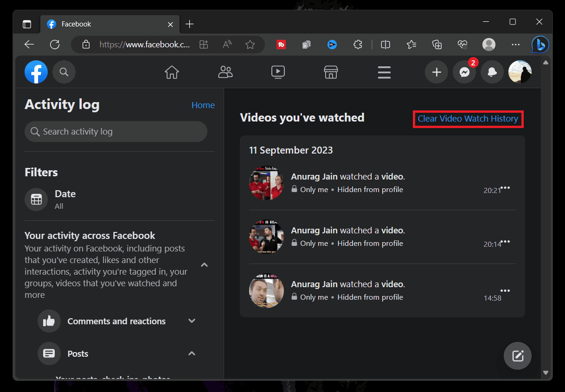Open the notifications bell icon
565x392 pixels.
coord(492,72)
